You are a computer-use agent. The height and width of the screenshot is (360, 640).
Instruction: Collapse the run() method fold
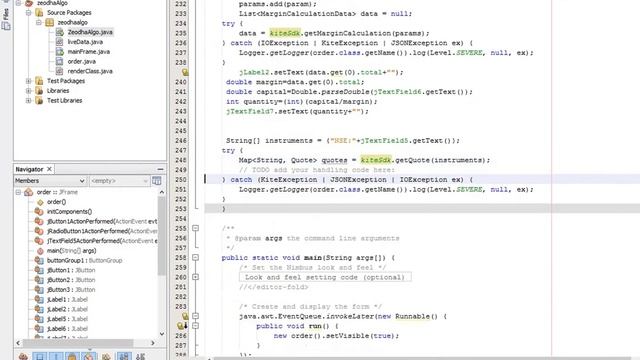click(x=196, y=326)
